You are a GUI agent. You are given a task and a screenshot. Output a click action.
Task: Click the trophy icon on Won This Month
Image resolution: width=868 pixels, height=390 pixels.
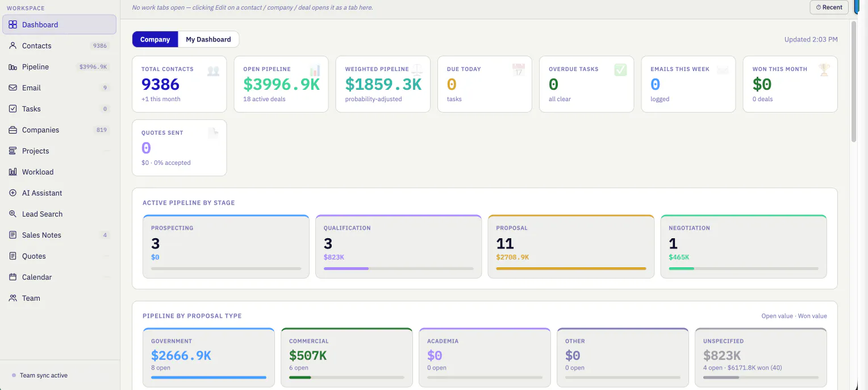(824, 70)
